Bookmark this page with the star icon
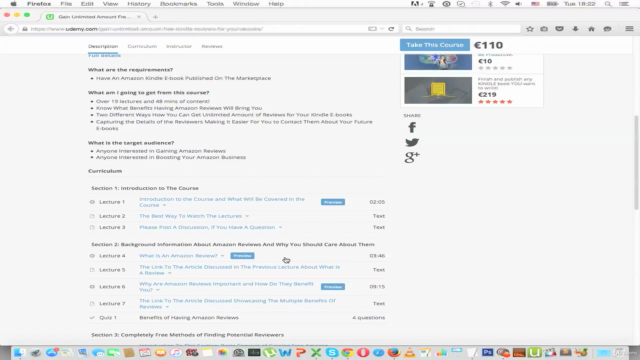The image size is (640, 360). pos(530,29)
